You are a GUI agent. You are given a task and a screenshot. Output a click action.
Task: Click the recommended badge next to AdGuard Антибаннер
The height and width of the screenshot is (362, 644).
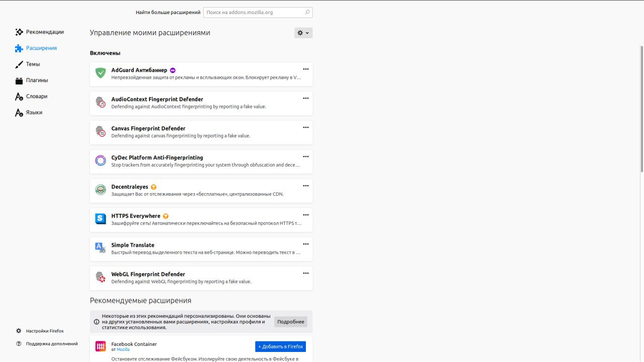pos(173,70)
